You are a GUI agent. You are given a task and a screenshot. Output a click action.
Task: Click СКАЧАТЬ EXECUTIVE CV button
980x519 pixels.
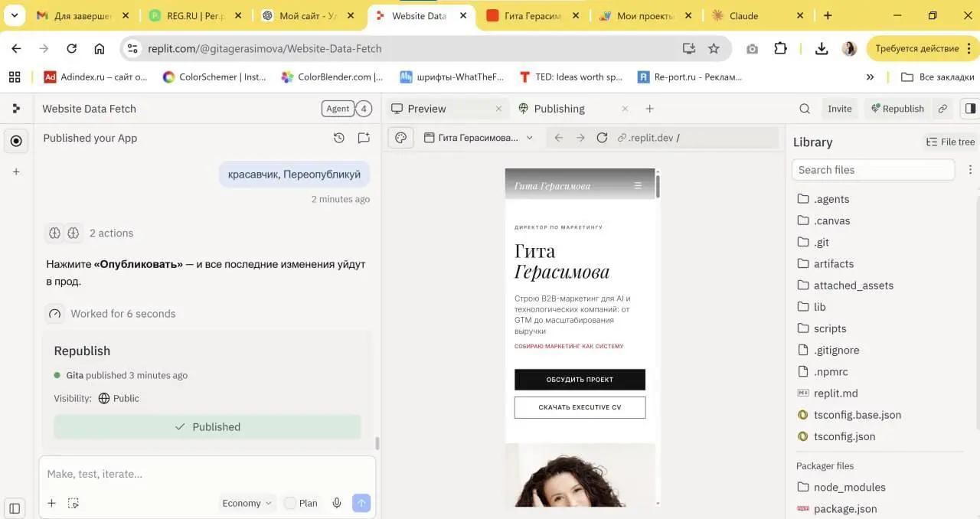click(580, 407)
